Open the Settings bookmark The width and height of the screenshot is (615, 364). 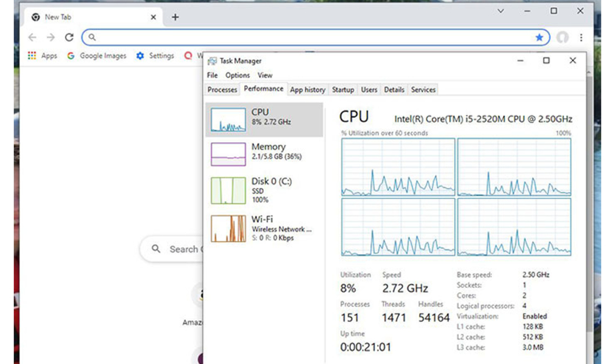point(155,56)
